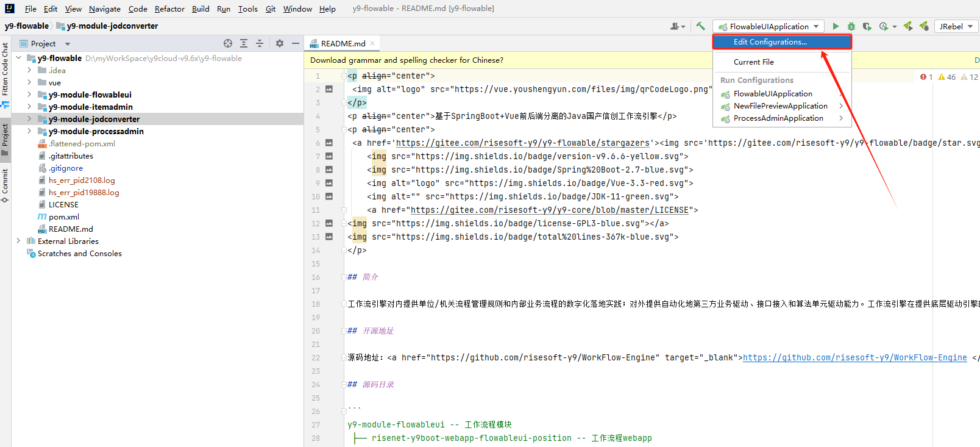
Task: Toggle the Project side tool window button
Action: coord(5,139)
